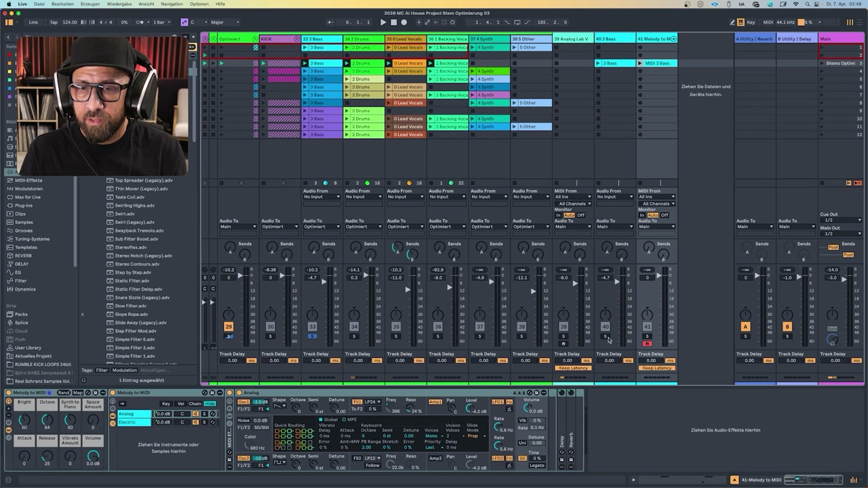Screen dimensions: 868x488
Task: Click the Rand button in Melody to MIDI
Action: (64, 393)
